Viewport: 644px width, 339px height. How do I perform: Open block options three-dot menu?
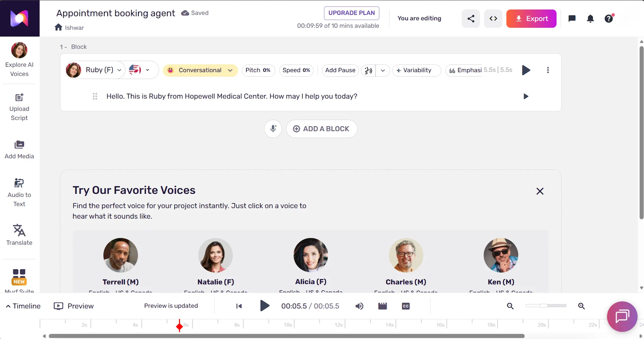tap(548, 70)
